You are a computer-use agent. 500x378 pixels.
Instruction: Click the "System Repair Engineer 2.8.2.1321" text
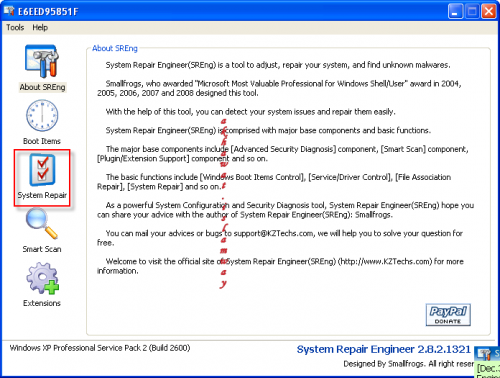tap(384, 349)
